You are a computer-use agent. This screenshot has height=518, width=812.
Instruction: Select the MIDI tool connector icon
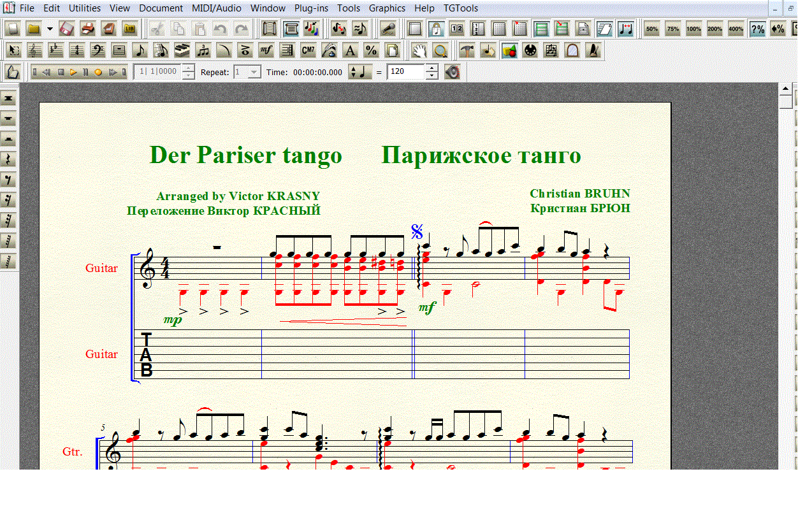pos(530,50)
